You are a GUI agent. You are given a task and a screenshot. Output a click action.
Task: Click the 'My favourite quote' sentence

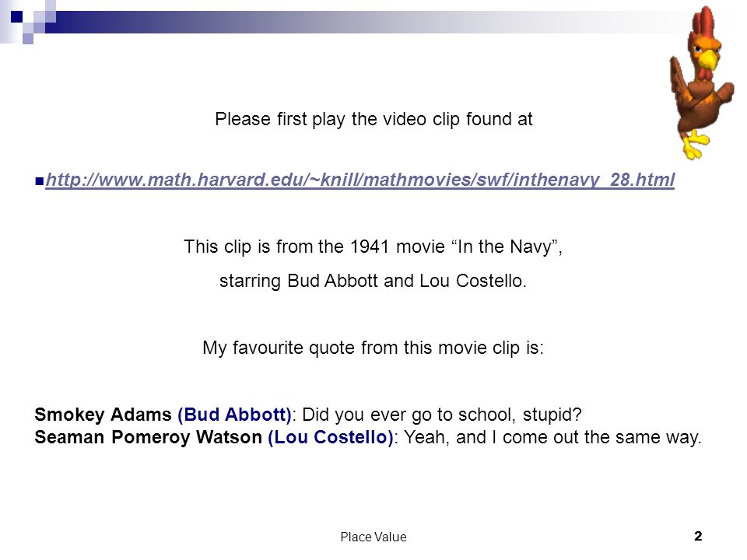[x=373, y=348]
